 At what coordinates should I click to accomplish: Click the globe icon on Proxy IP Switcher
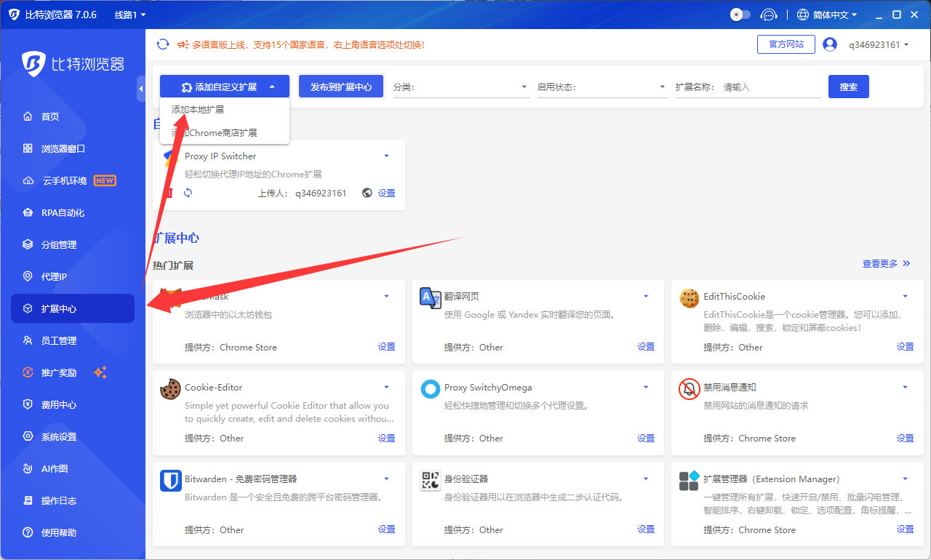[x=367, y=193]
